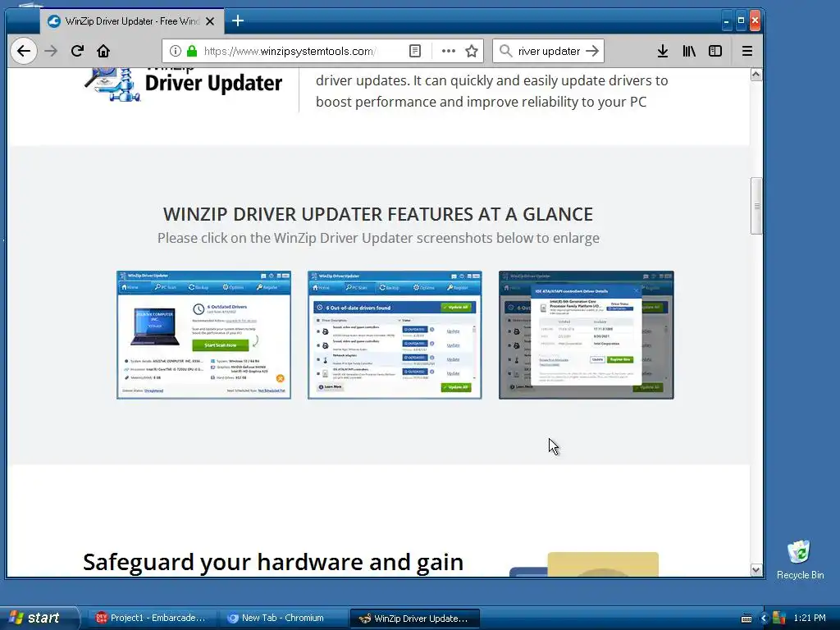Toggle Reader View from the address bar
The image size is (840, 630).
click(414, 51)
